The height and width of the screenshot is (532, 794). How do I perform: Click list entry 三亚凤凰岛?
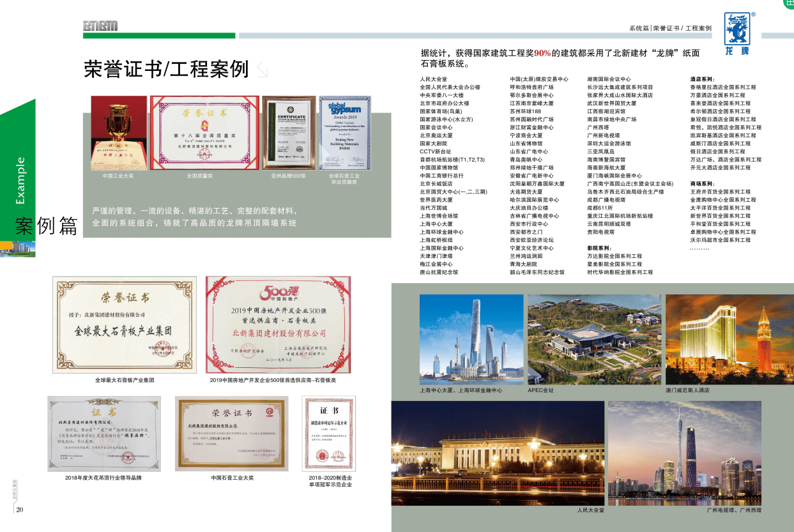point(601,151)
